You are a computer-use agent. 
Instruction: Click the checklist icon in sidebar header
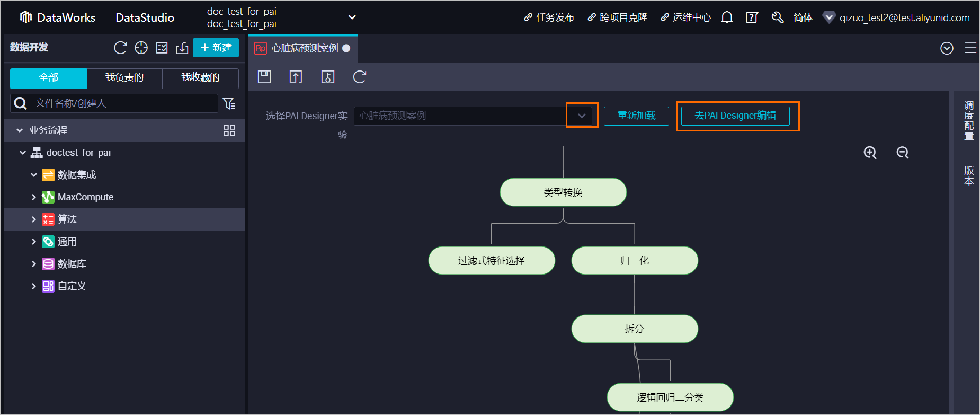point(162,48)
